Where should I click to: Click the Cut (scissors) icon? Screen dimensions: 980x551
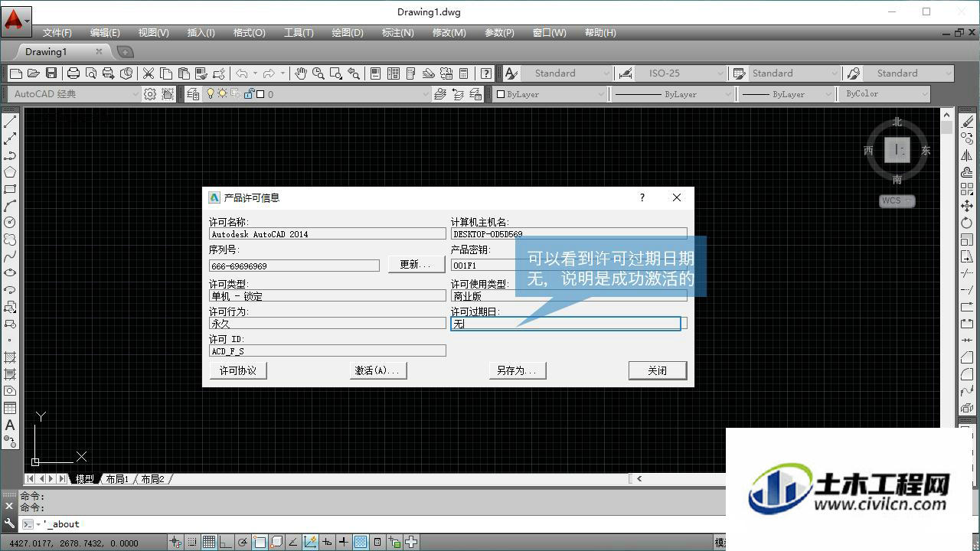149,73
